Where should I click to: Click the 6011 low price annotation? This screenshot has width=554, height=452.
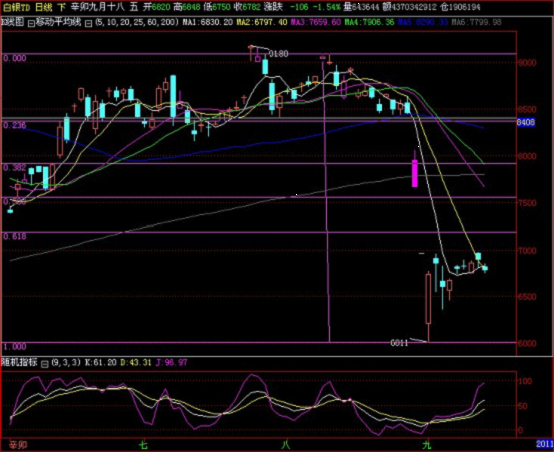[399, 343]
